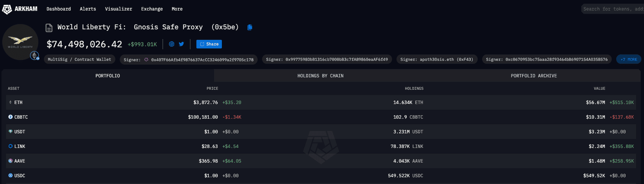Click the LINK token icon in the asset list
The width and height of the screenshot is (644, 184).
10,147
